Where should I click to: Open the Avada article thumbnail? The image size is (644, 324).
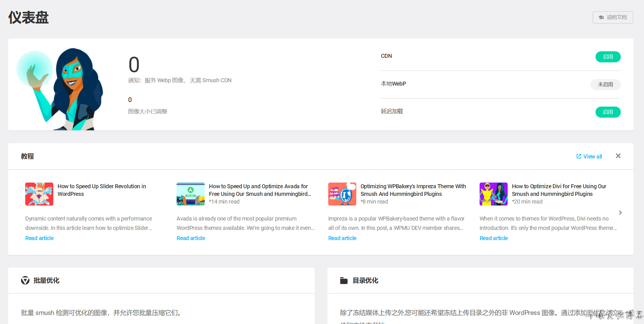click(x=190, y=194)
